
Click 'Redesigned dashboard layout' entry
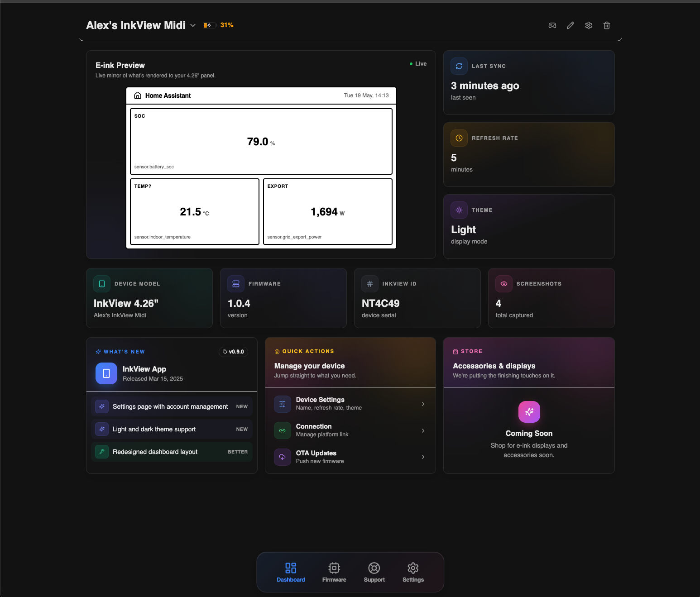[172, 452]
